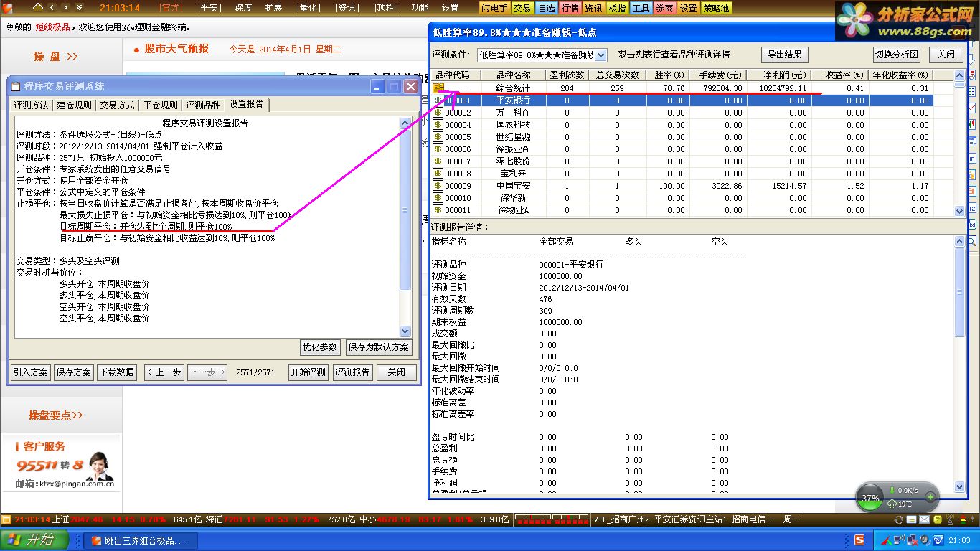Open the 官方 menu

[x=171, y=8]
